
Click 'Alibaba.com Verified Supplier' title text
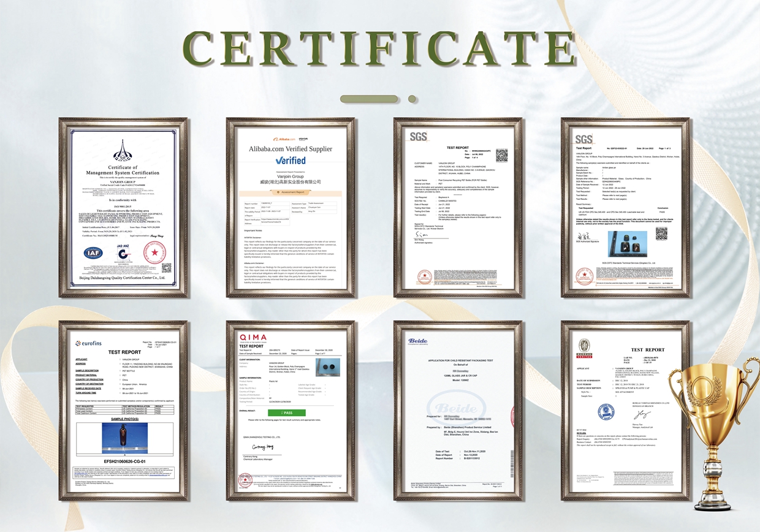click(291, 149)
